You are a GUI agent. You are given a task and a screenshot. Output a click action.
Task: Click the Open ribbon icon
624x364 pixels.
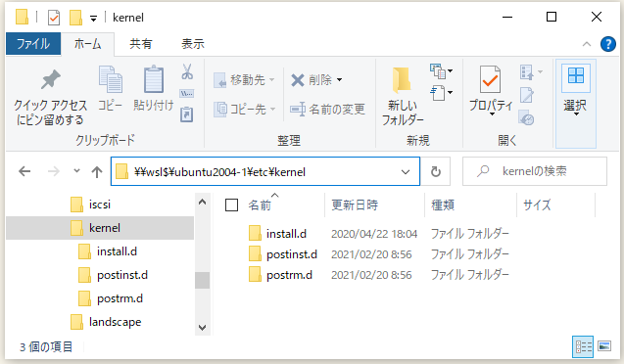(x=531, y=72)
